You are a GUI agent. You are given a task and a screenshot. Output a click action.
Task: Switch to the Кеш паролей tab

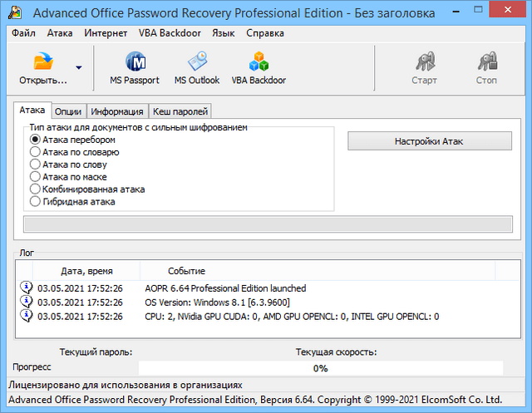coord(180,111)
